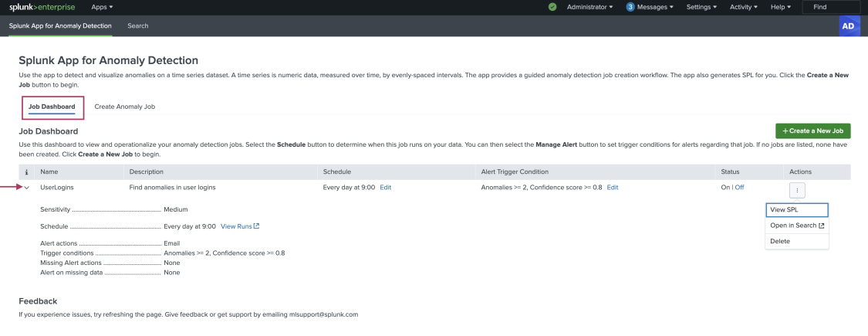Switch to Create Anomaly Job tab
The width and height of the screenshot is (868, 336).
(x=124, y=107)
